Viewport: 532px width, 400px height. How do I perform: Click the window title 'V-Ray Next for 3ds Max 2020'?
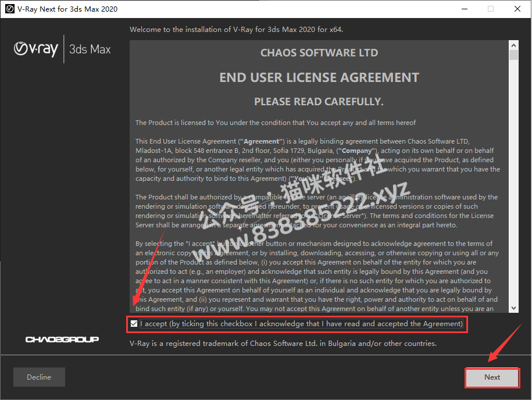[x=67, y=9]
